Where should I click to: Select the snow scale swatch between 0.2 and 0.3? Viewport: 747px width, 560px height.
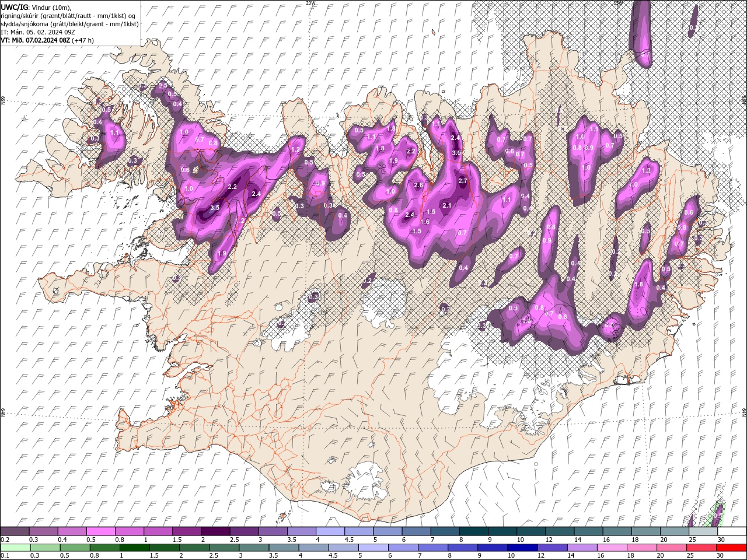point(15,531)
